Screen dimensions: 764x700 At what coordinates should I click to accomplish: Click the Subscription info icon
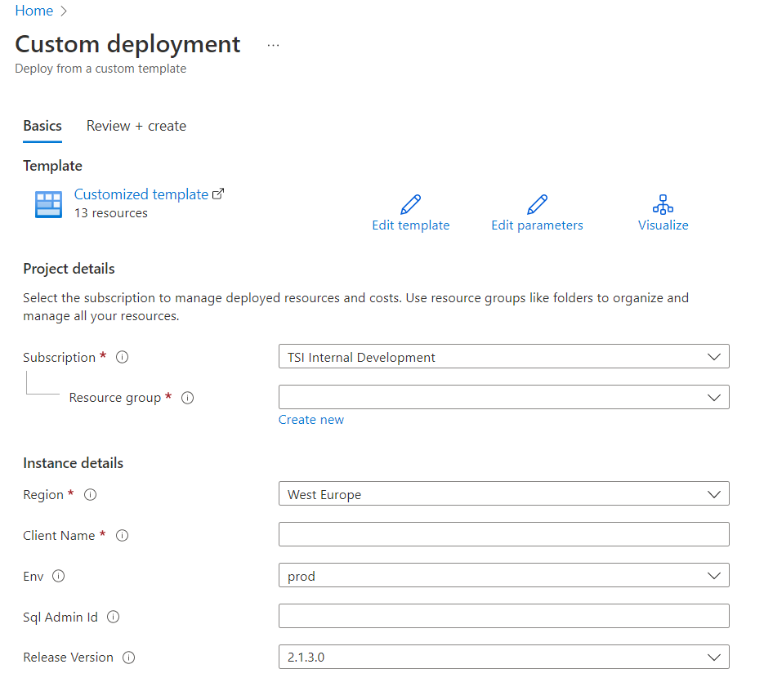123,357
